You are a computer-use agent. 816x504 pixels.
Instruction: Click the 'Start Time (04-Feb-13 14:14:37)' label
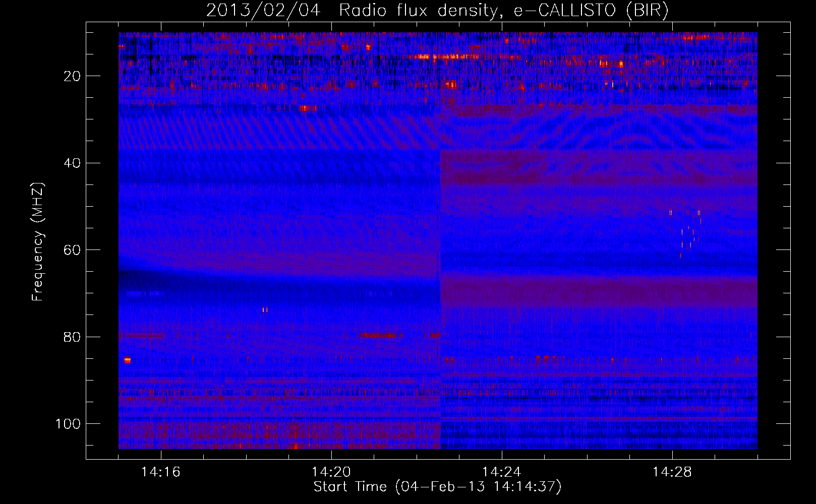[x=437, y=487]
